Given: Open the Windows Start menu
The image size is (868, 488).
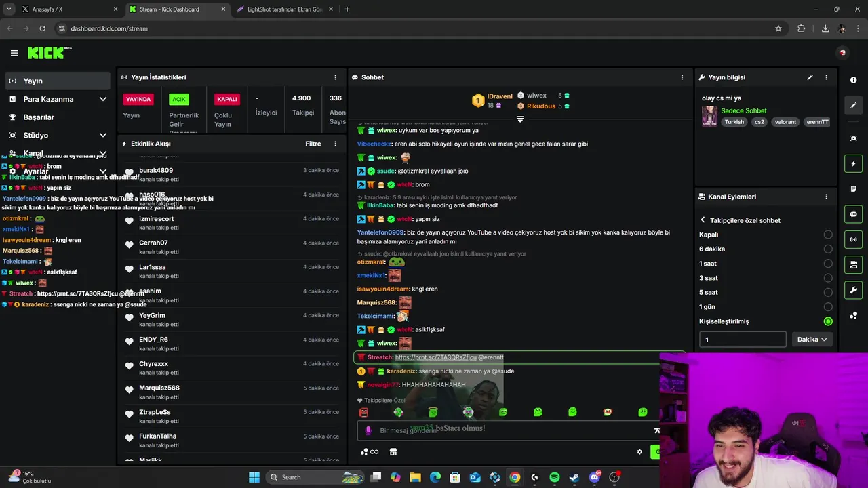Looking at the screenshot, I should coord(254,477).
